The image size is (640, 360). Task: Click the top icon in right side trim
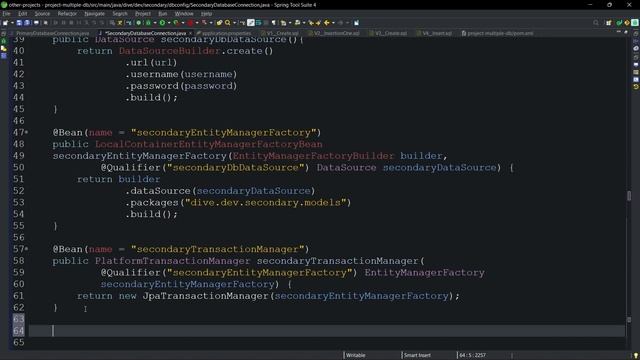636,33
